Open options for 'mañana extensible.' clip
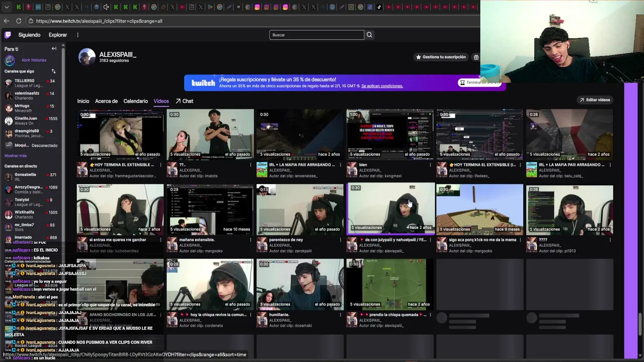The width and height of the screenshot is (644, 362). pos(251,240)
